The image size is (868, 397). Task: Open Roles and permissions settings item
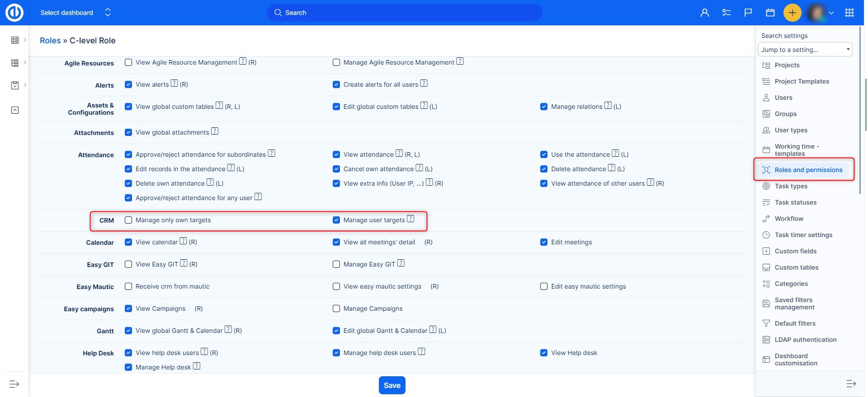808,170
